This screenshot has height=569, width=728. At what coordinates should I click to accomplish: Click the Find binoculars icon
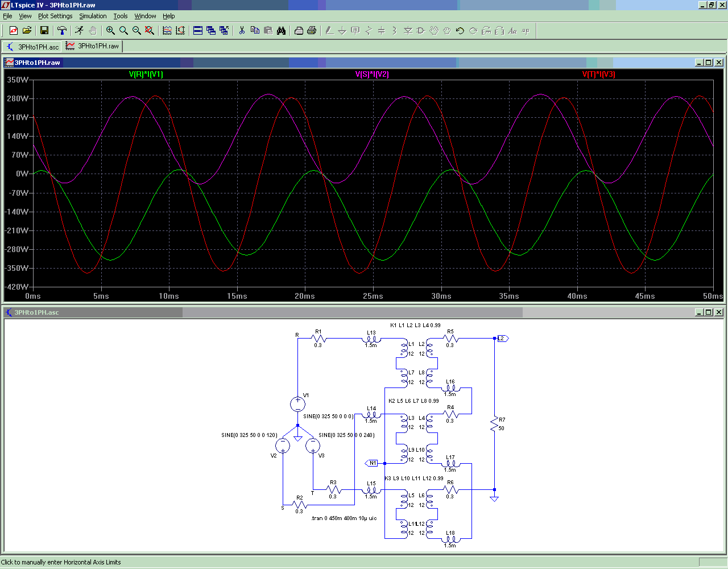pos(282,31)
